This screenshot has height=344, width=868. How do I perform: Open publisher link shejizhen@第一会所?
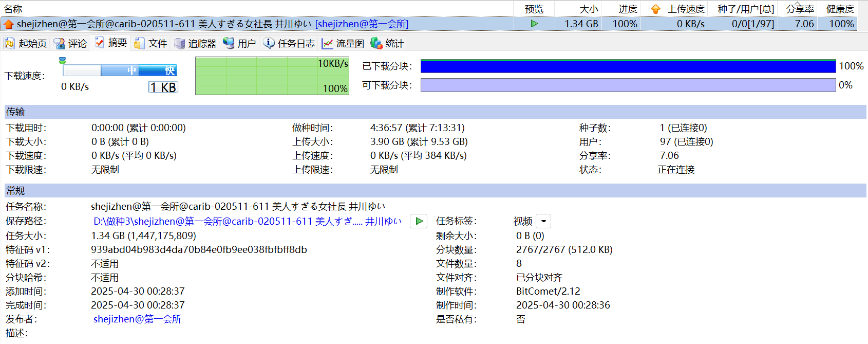[x=137, y=319]
